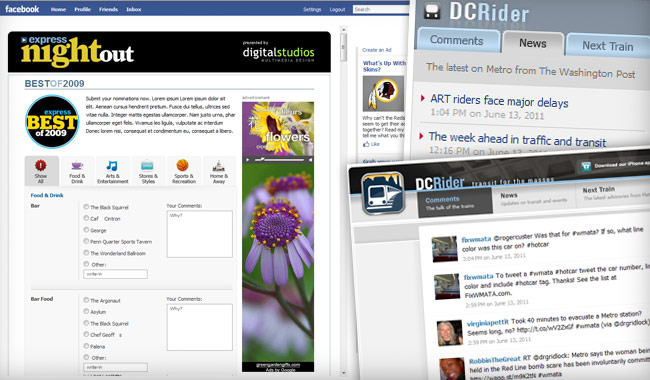Select the Sports & Recreation basketball icon
This screenshot has height=380, width=650.
pyautogui.click(x=182, y=165)
